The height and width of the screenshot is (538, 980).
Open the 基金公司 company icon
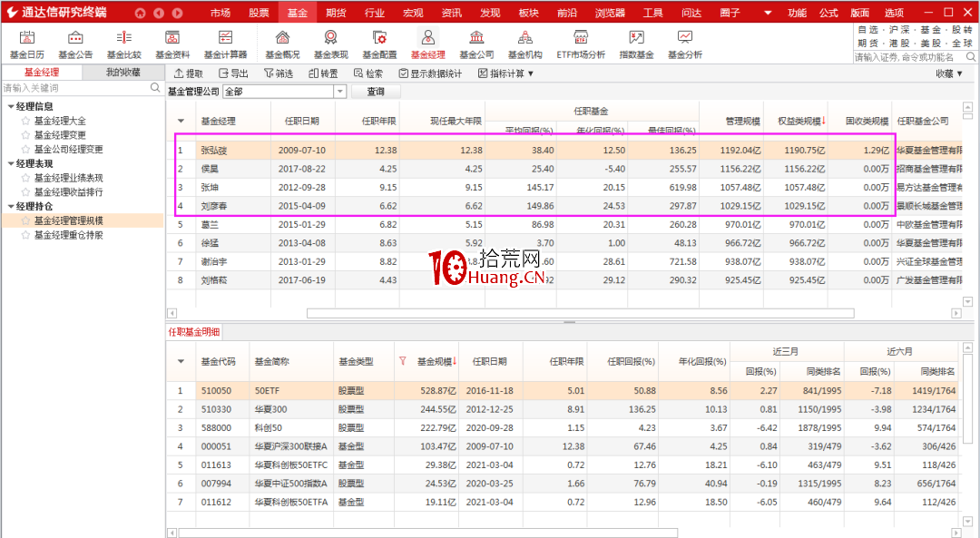[x=476, y=44]
